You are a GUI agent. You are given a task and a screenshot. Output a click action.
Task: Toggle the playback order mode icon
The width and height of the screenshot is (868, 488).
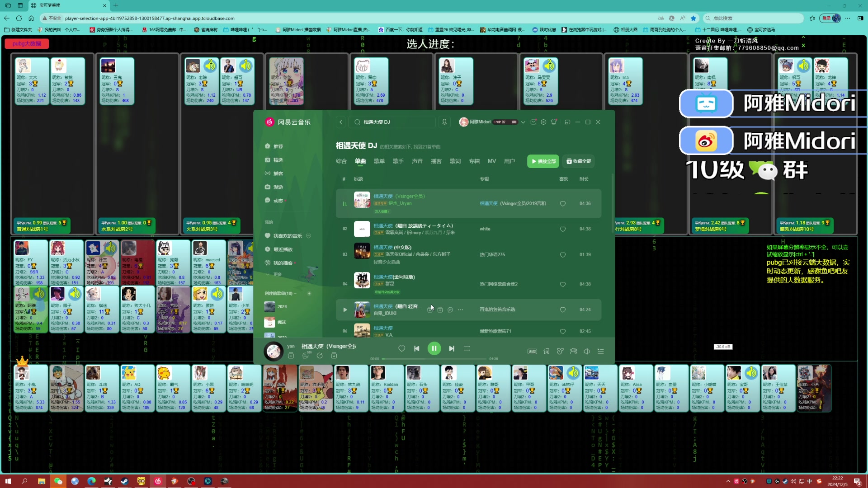click(467, 348)
